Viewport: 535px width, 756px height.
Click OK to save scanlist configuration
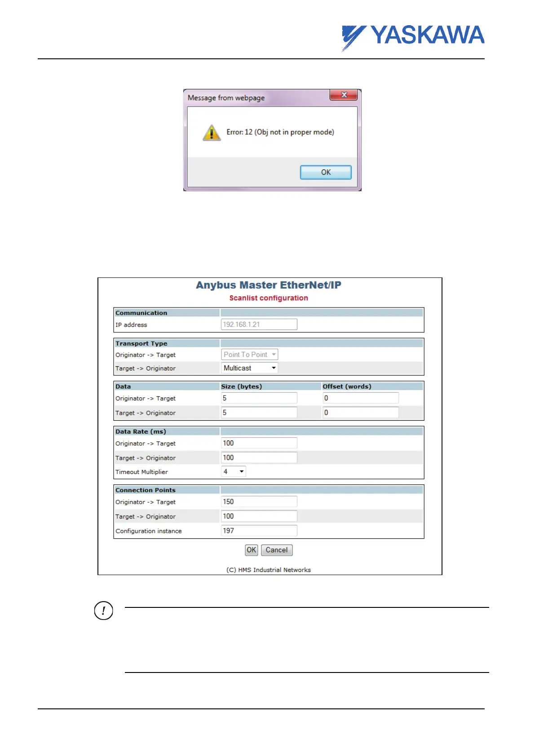tap(251, 550)
